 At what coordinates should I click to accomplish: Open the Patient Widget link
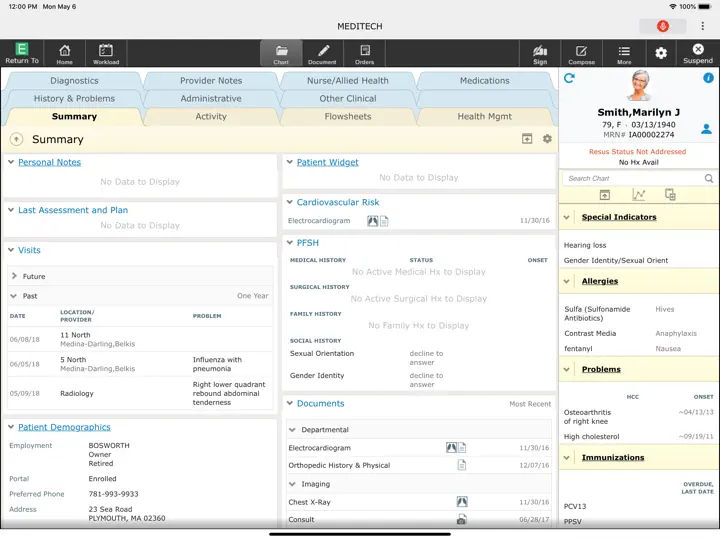pos(327,162)
